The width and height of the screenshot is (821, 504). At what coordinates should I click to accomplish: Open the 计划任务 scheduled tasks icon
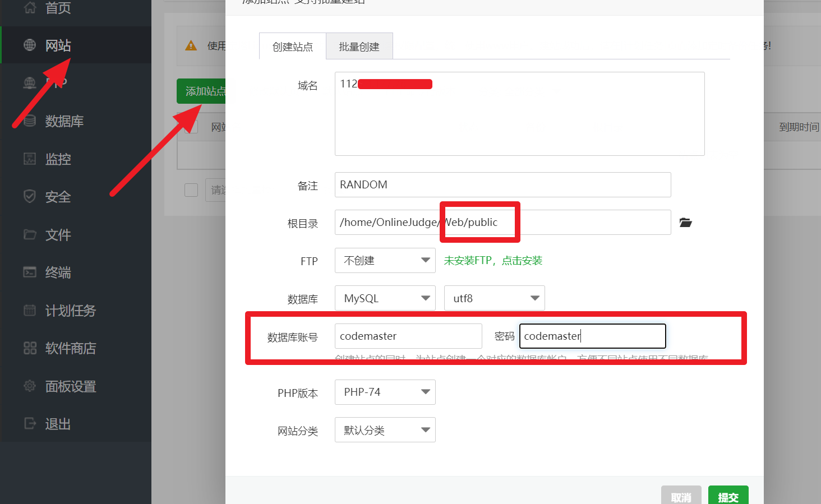pyautogui.click(x=30, y=310)
